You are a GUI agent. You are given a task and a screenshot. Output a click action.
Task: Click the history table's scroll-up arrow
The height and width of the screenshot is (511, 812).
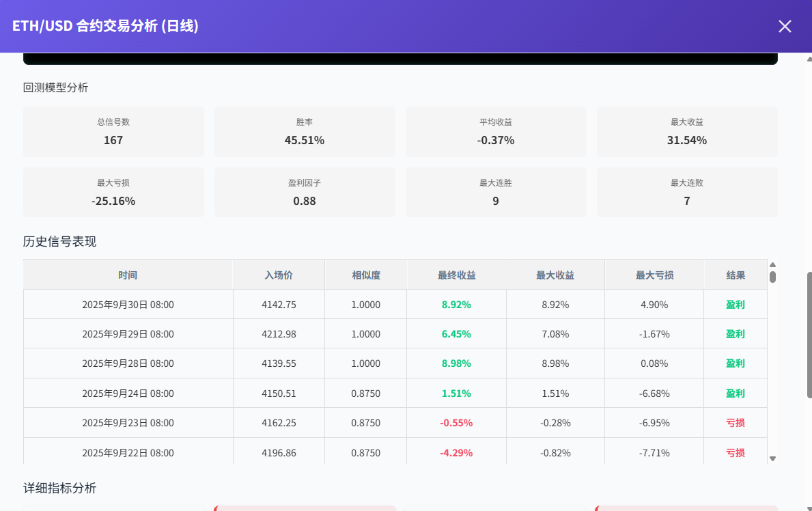(x=772, y=265)
